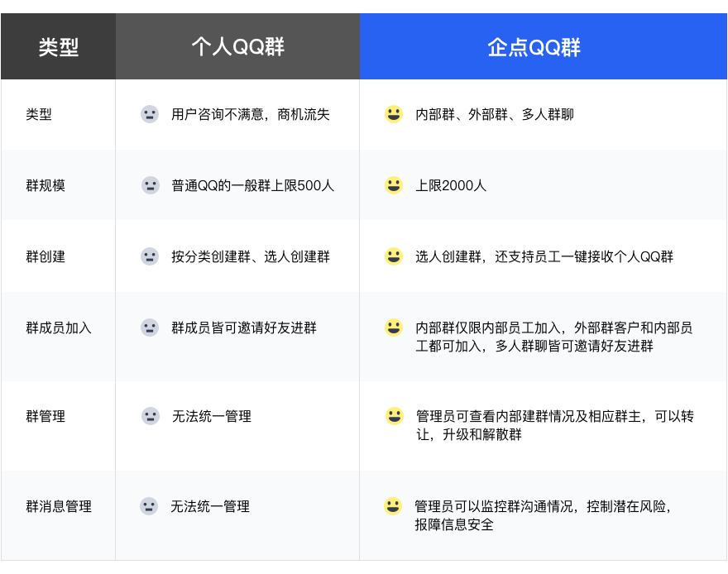Click the yellow smiley beside 管理员可查看内部建群情况

(395, 416)
